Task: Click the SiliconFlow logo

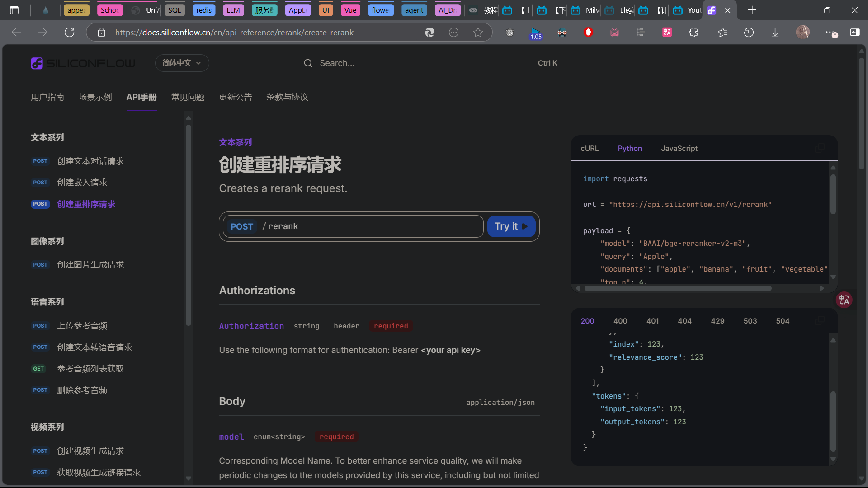Action: pyautogui.click(x=83, y=63)
